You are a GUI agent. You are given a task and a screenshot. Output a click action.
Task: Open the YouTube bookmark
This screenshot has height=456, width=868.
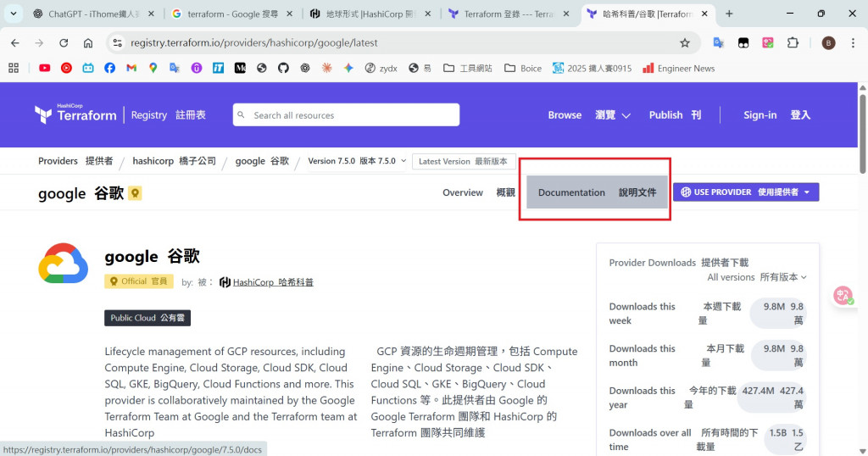click(45, 68)
